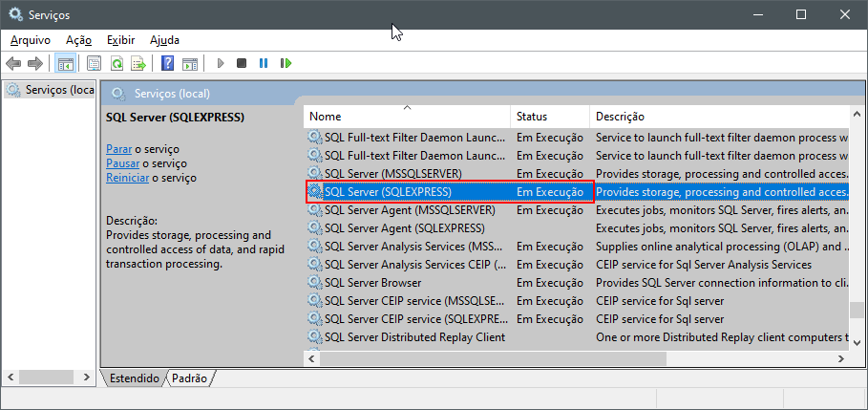The image size is (868, 410).
Task: Open the Exibir menu
Action: (120, 40)
